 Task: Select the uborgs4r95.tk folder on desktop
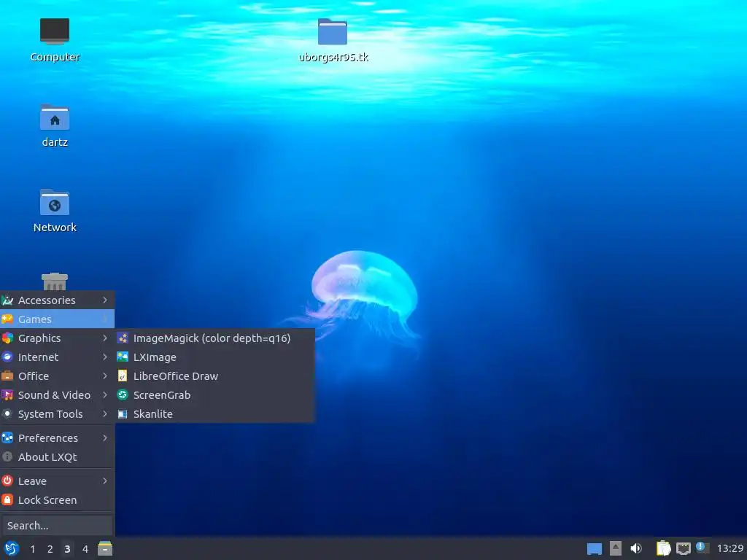point(333,40)
